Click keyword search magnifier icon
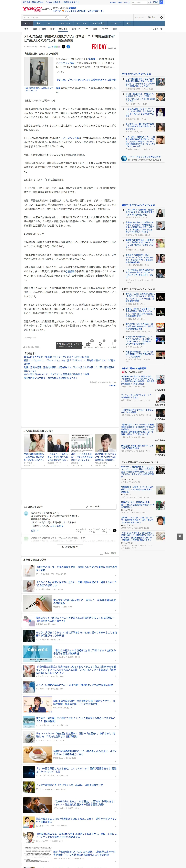 click(66, 18)
